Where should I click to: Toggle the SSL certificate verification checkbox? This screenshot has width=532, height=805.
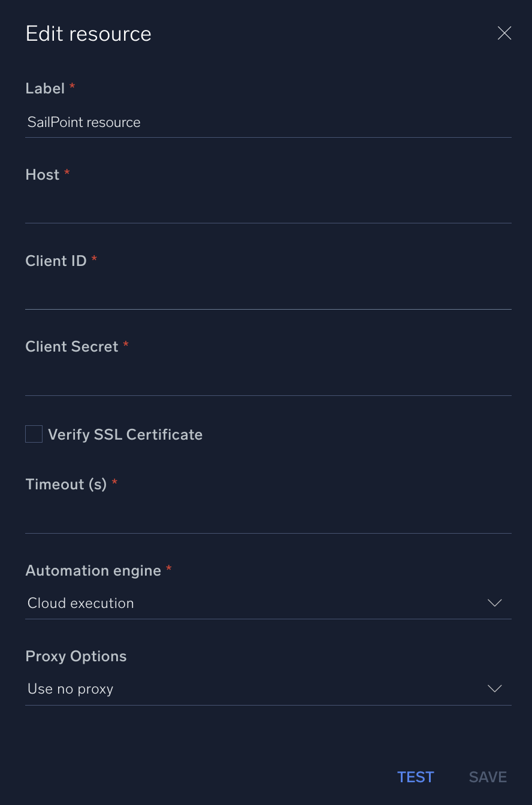[34, 434]
